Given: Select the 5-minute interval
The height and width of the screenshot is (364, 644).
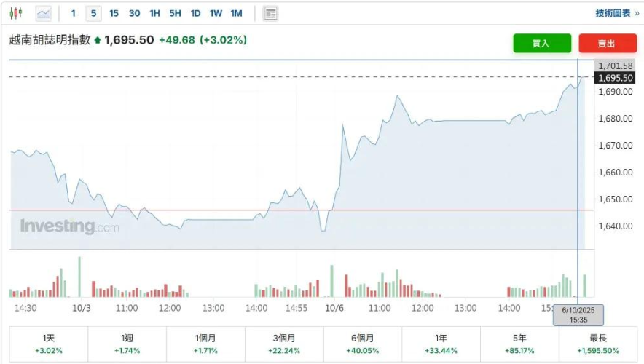Looking at the screenshot, I should coord(93,13).
